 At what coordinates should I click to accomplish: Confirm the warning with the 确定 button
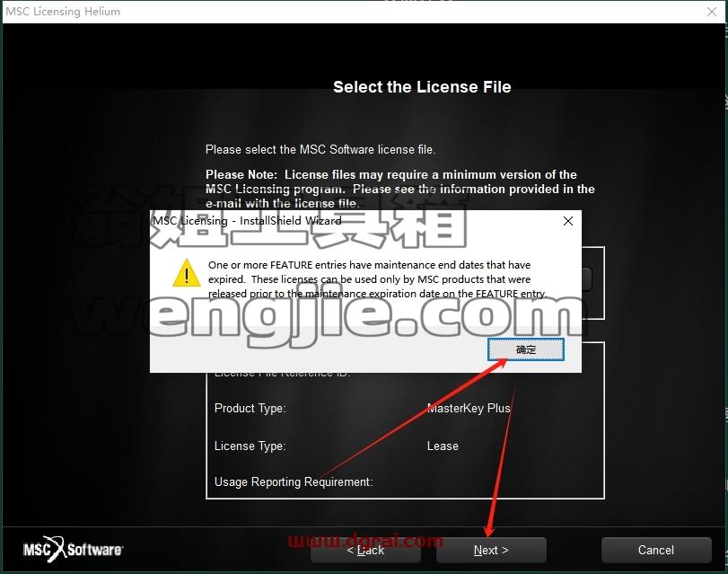pos(525,349)
